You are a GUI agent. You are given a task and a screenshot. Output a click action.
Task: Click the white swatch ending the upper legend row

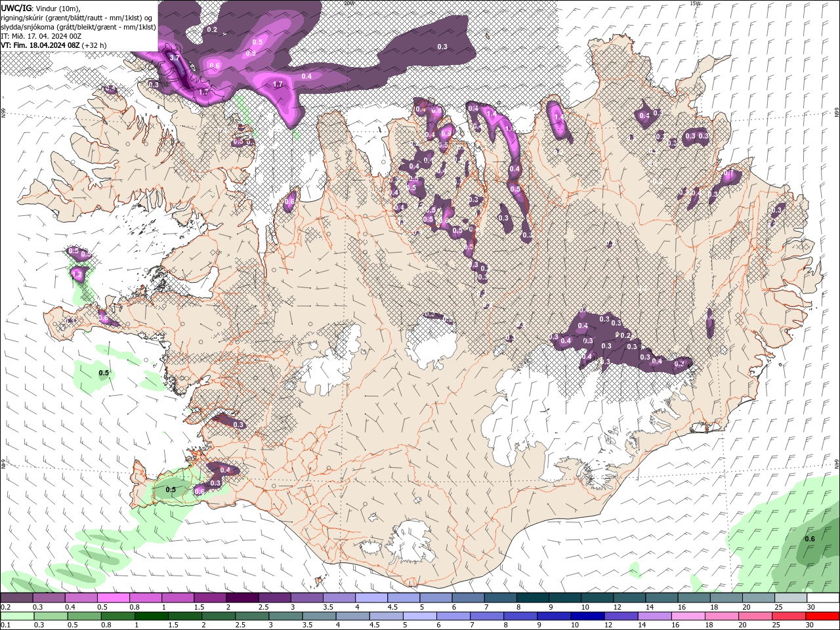pyautogui.click(x=823, y=597)
